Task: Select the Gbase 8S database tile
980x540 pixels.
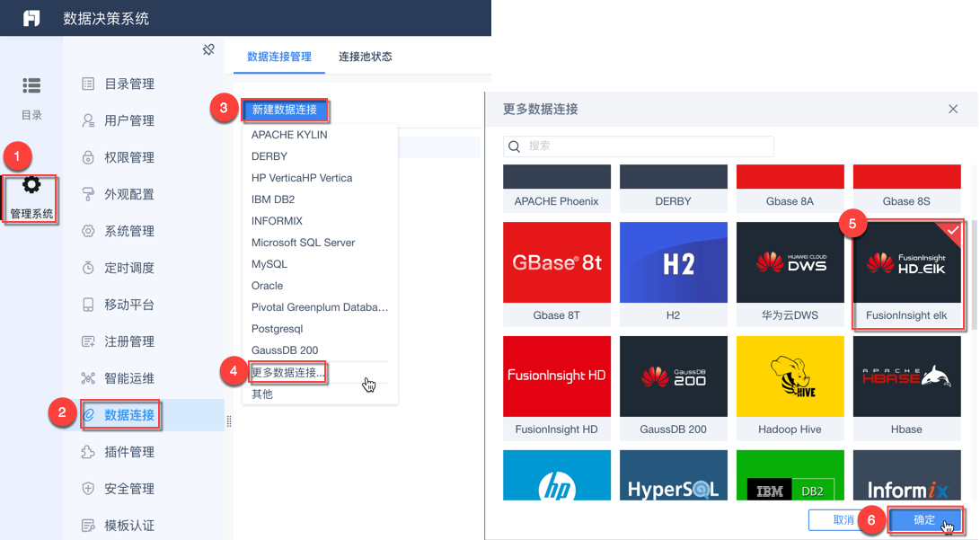Action: (907, 188)
